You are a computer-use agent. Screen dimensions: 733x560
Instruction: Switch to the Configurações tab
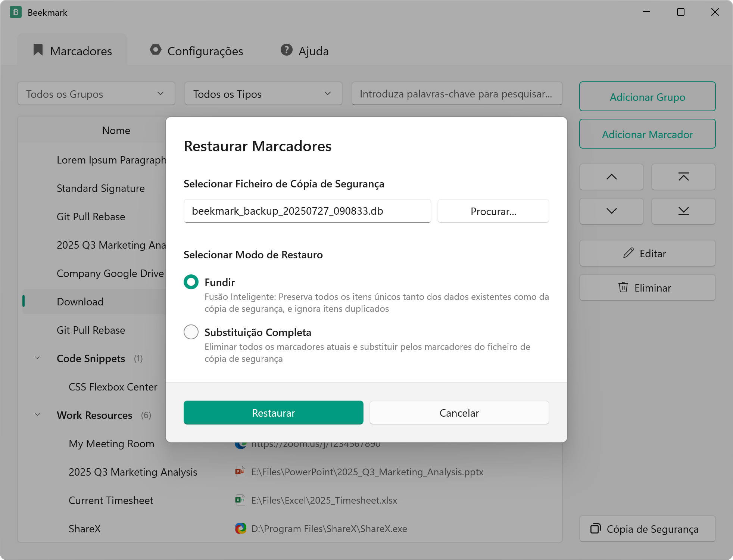[196, 51]
